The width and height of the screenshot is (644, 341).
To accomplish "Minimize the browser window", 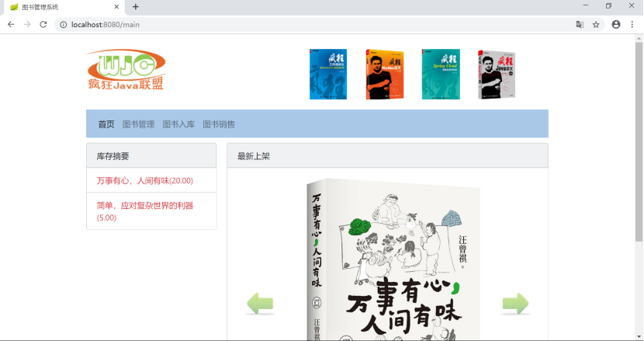I will (586, 5).
